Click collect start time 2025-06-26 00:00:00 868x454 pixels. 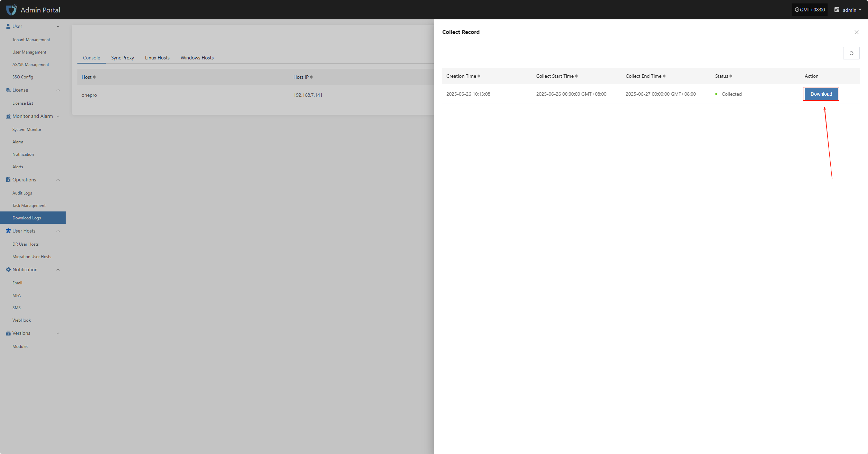tap(571, 94)
